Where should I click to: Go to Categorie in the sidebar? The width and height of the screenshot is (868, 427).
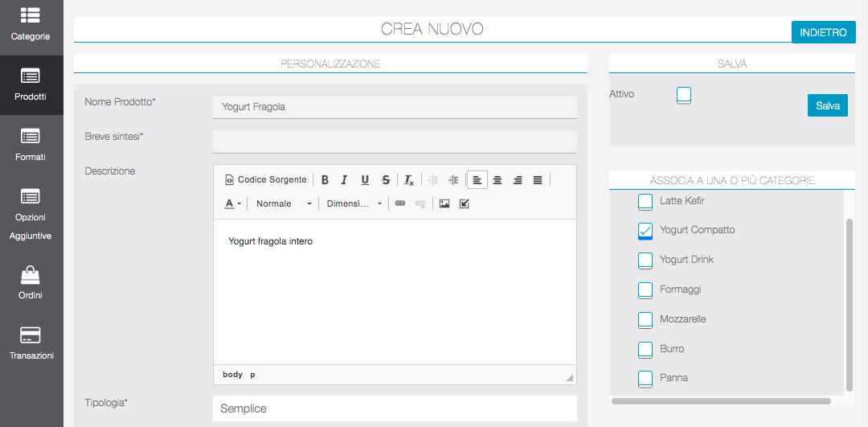click(x=31, y=24)
